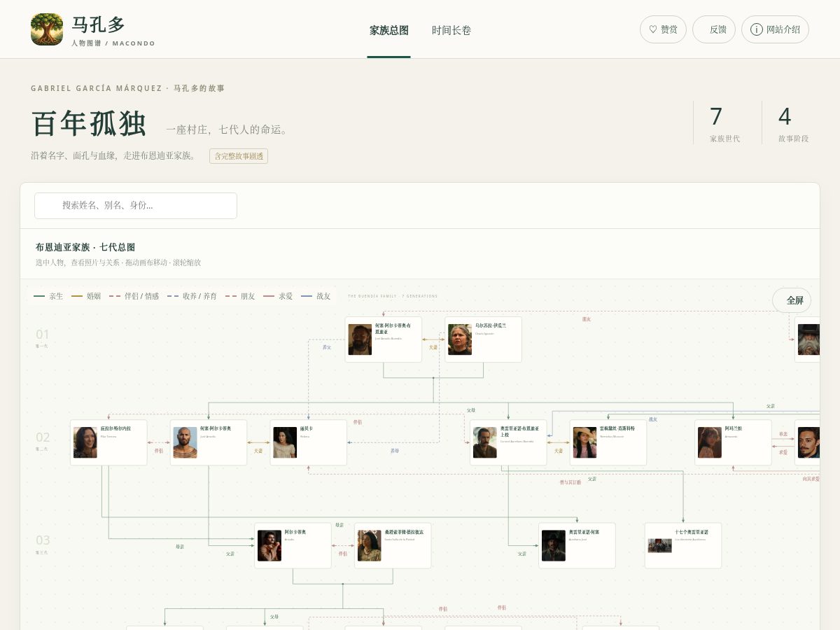840x630 pixels.
Task: Click the 百年孤独 page title
Action: tap(89, 124)
